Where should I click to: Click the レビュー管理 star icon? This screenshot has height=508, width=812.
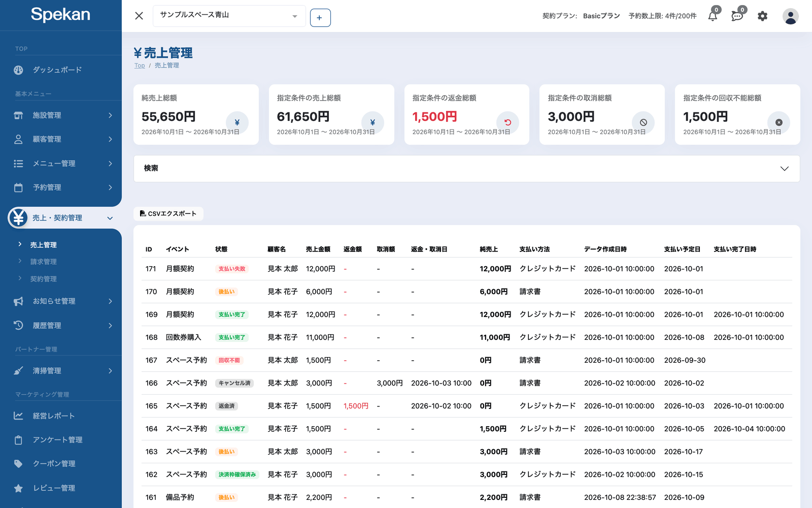[18, 488]
